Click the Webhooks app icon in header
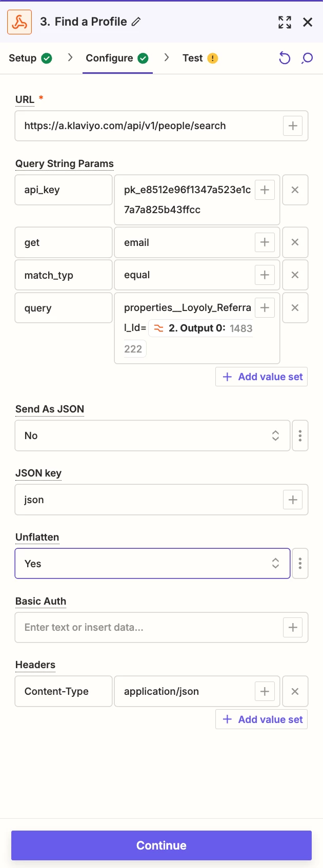The height and width of the screenshot is (868, 323). pos(19,22)
